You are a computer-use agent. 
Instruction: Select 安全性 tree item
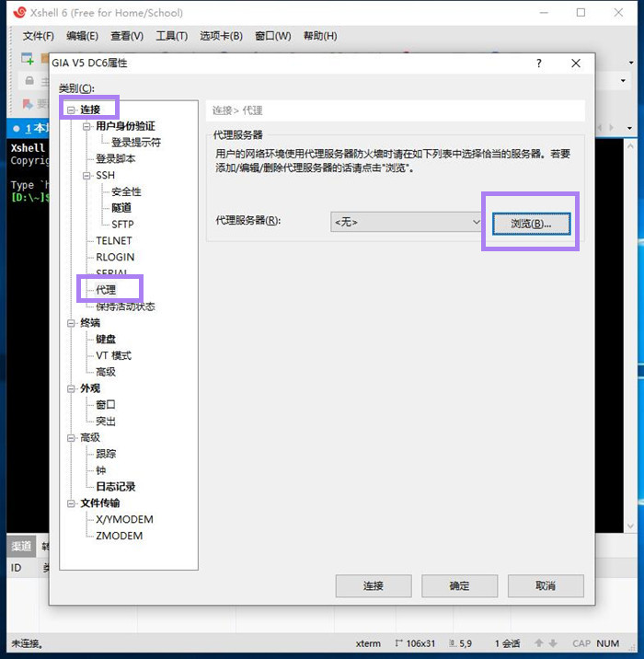tap(126, 191)
